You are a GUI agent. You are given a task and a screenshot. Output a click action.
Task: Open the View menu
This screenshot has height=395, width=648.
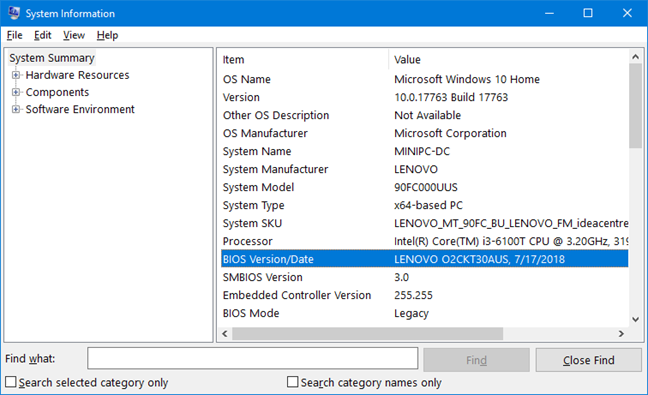click(x=74, y=35)
